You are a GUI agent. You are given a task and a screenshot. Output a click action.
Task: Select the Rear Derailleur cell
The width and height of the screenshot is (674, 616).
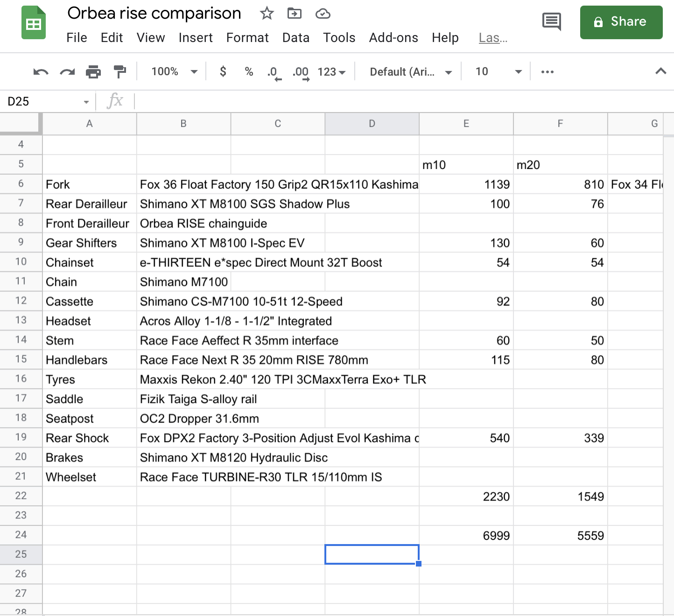[x=90, y=204]
